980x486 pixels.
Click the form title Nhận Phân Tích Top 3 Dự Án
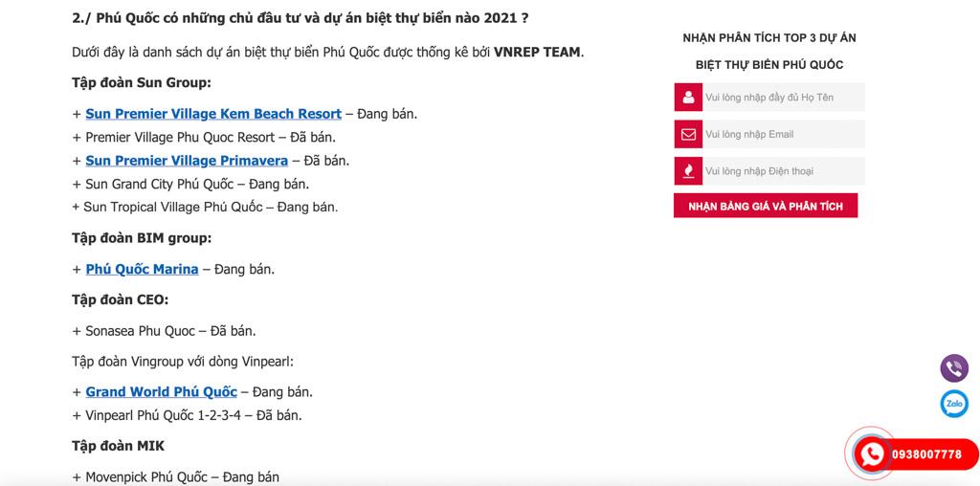coord(769,38)
